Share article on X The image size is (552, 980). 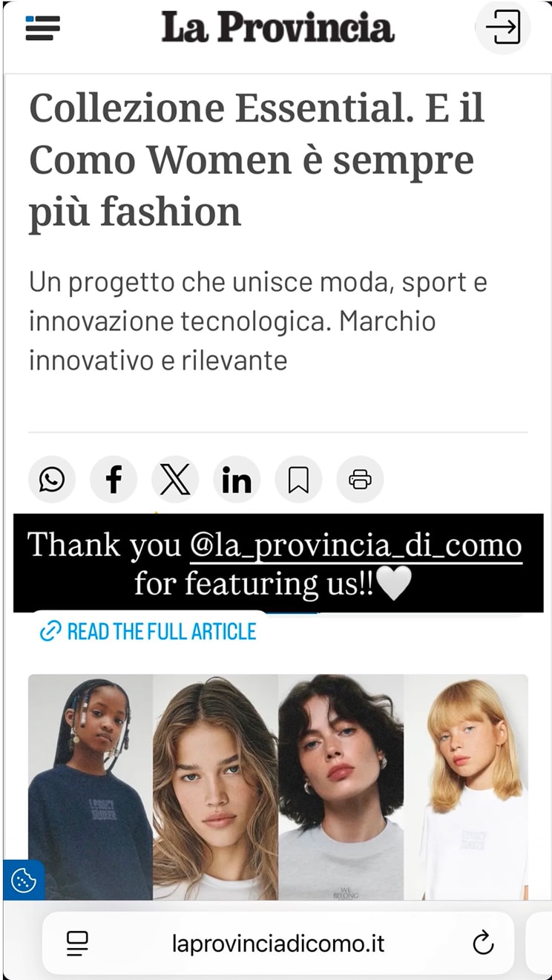click(x=175, y=480)
